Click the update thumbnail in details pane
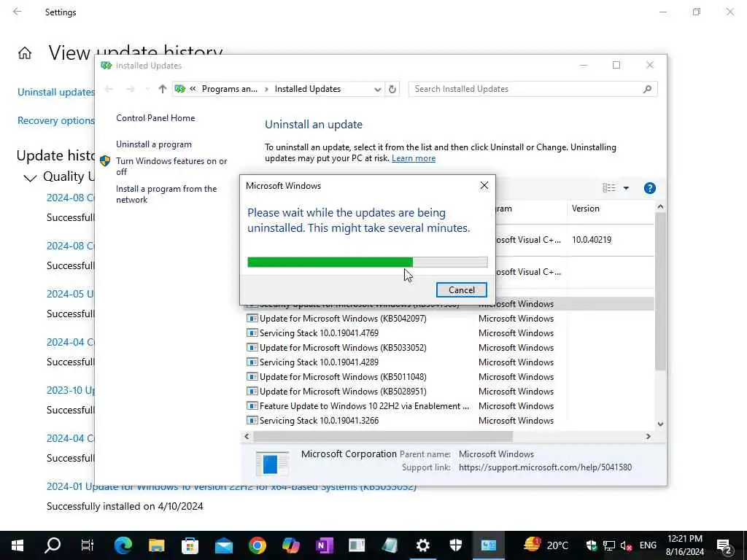Image resolution: width=747 pixels, height=560 pixels. click(x=272, y=463)
